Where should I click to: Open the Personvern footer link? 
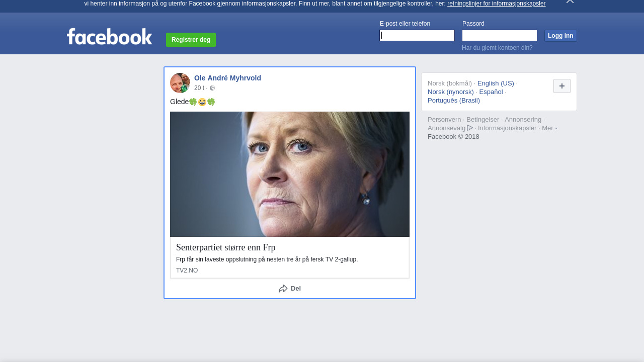coord(444,120)
